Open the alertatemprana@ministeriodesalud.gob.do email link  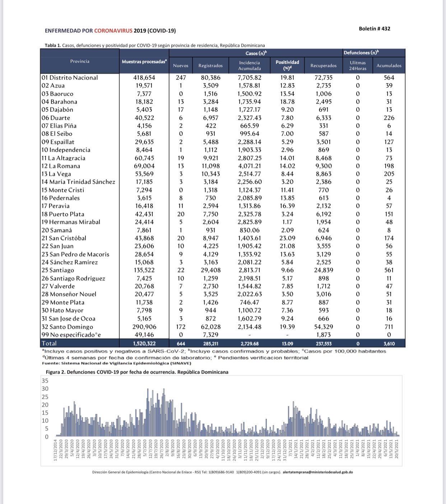tap(318, 472)
